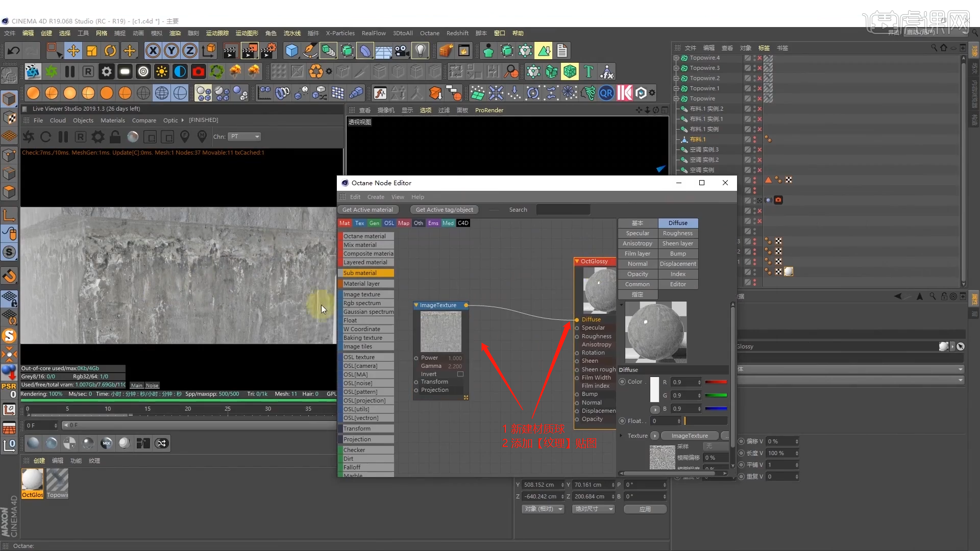Click the white diffuse color swatch
This screenshot has width=980, height=551.
coord(654,390)
